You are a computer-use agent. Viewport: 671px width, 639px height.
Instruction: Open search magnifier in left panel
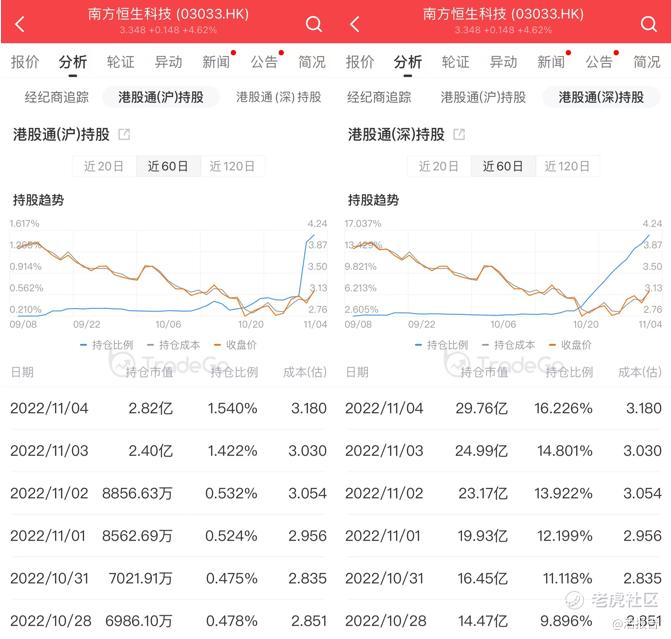coord(314,24)
